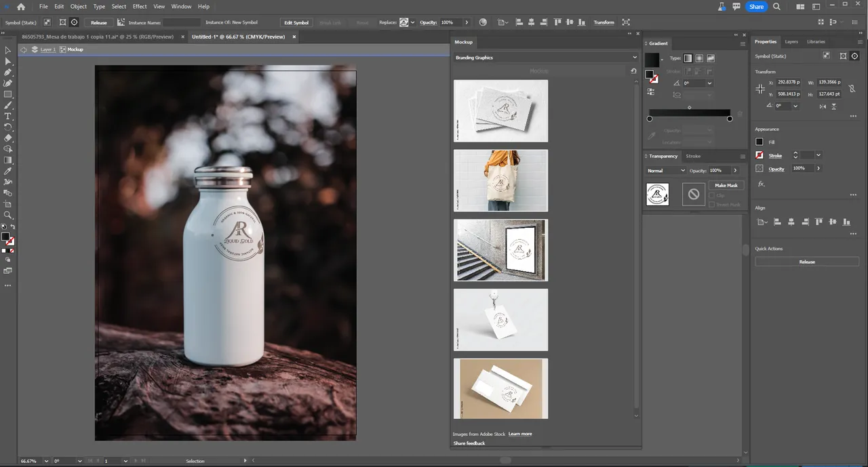868x467 pixels.
Task: Click the Flip Horizontally icon in Transform
Action: (x=823, y=106)
